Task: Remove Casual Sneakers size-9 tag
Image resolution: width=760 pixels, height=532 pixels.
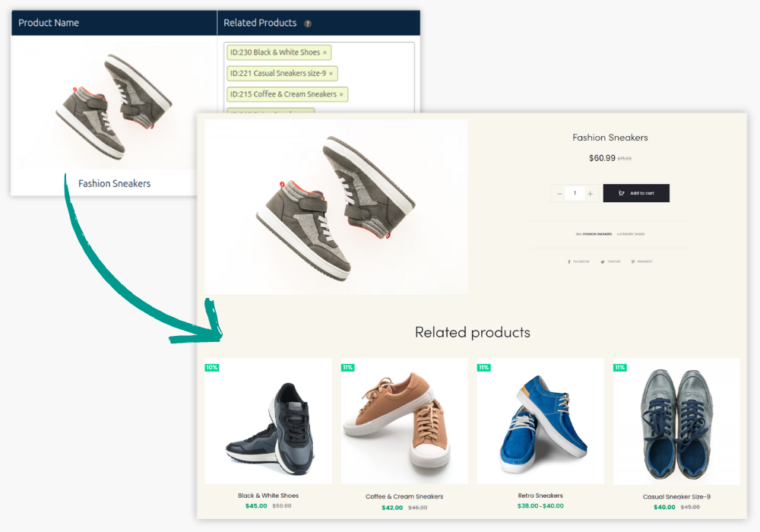Action: pyautogui.click(x=331, y=74)
